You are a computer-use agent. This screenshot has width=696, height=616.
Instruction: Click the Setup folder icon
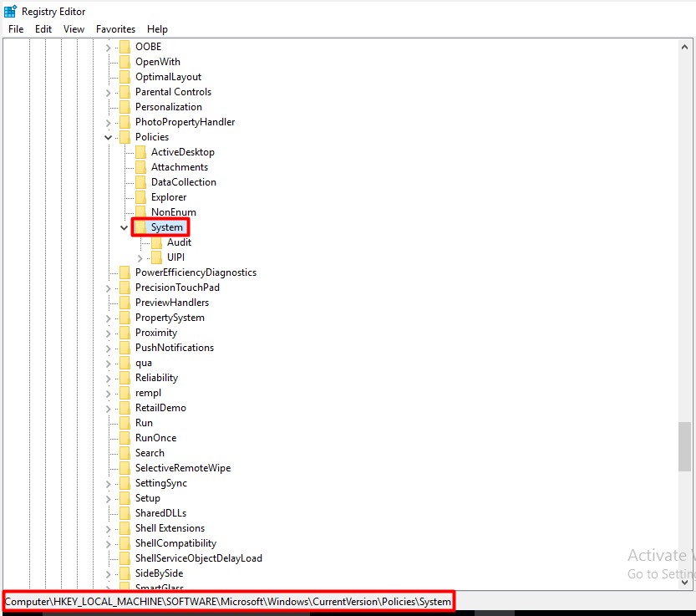pos(125,498)
